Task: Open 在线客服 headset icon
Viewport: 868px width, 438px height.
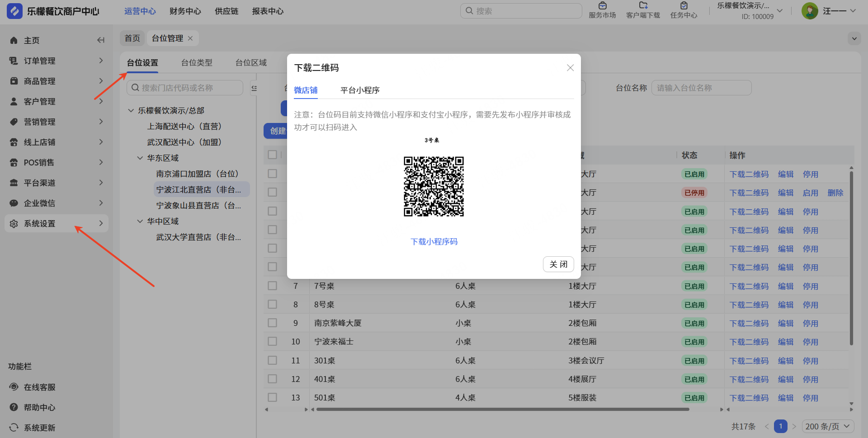Action: pos(14,387)
